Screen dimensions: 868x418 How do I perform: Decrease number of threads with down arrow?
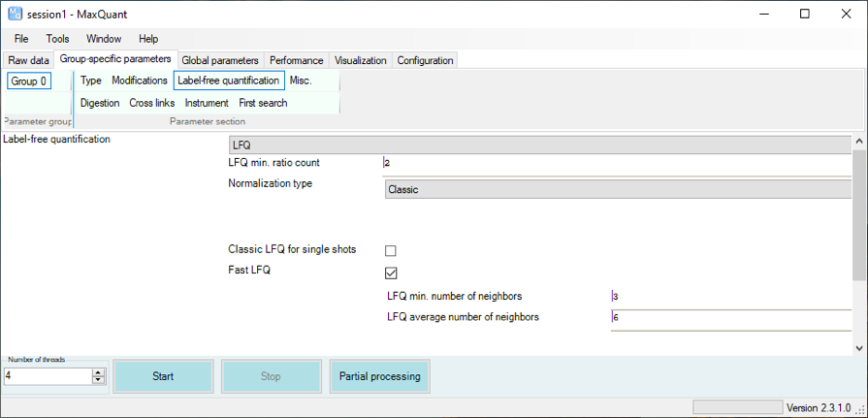pos(98,379)
